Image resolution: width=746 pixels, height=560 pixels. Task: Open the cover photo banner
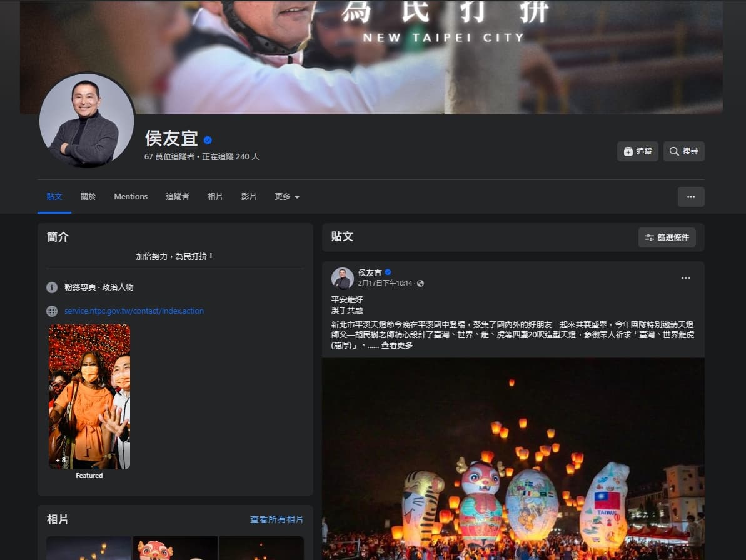click(x=371, y=57)
